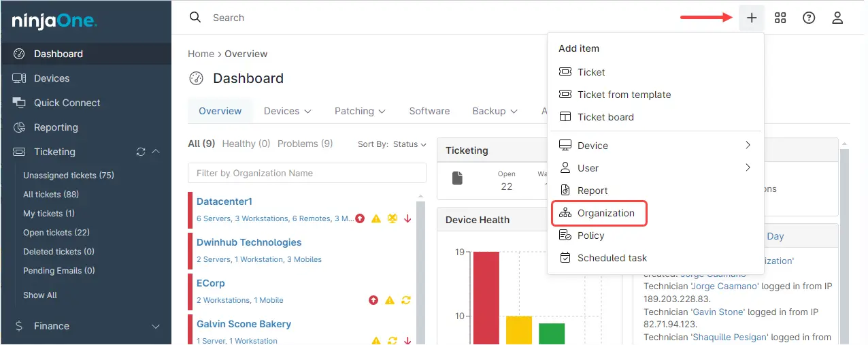
Task: Open Deleted tickets (0)
Action: point(59,251)
